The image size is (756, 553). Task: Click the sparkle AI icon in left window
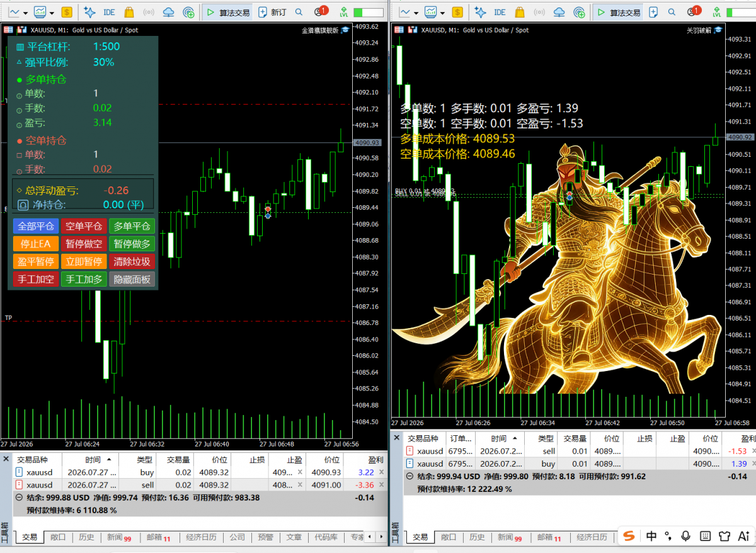coord(89,12)
